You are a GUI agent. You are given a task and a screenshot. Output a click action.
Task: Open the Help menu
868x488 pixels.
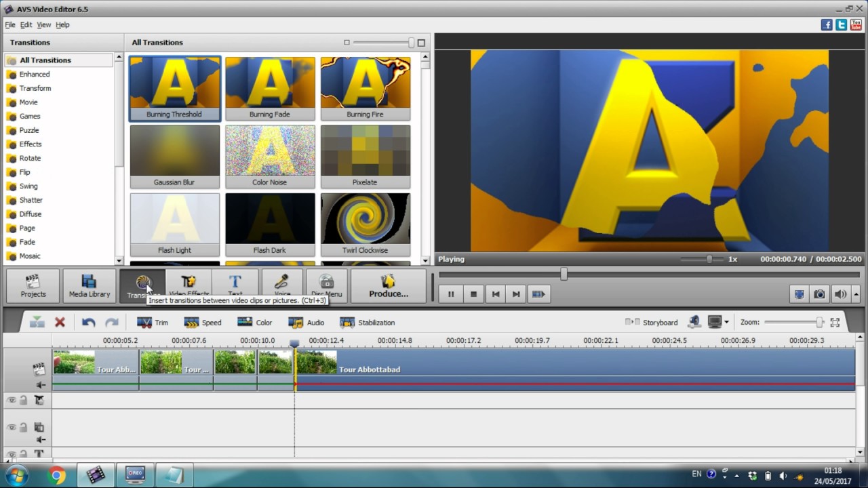coord(62,24)
